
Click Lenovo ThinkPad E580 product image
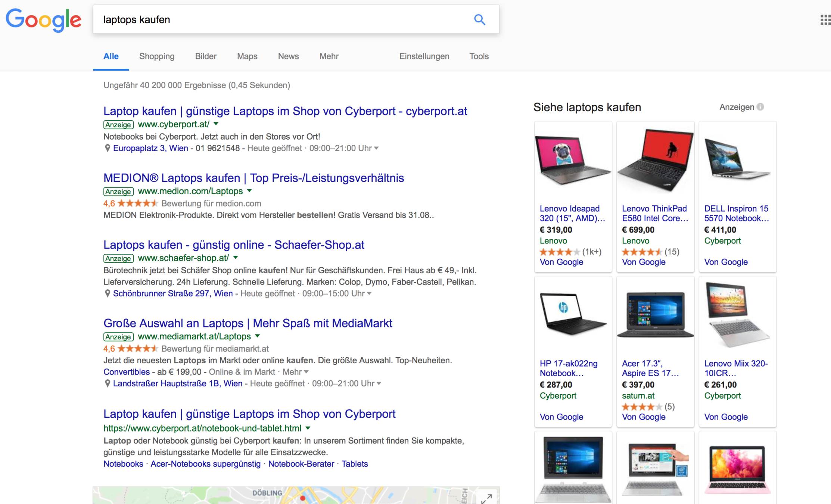655,161
